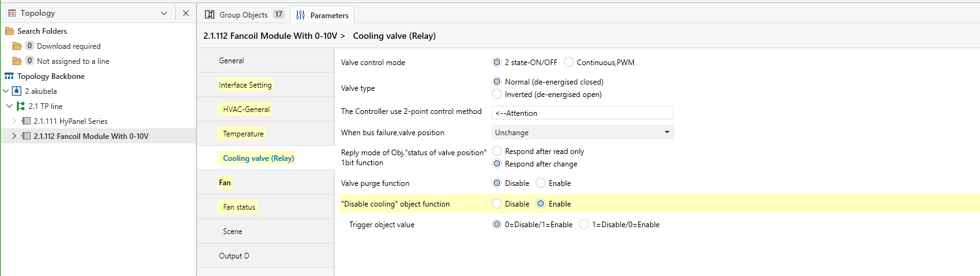Click the 2.1 TP line icon
Screen dimensions: 980x276
pyautogui.click(x=21, y=106)
